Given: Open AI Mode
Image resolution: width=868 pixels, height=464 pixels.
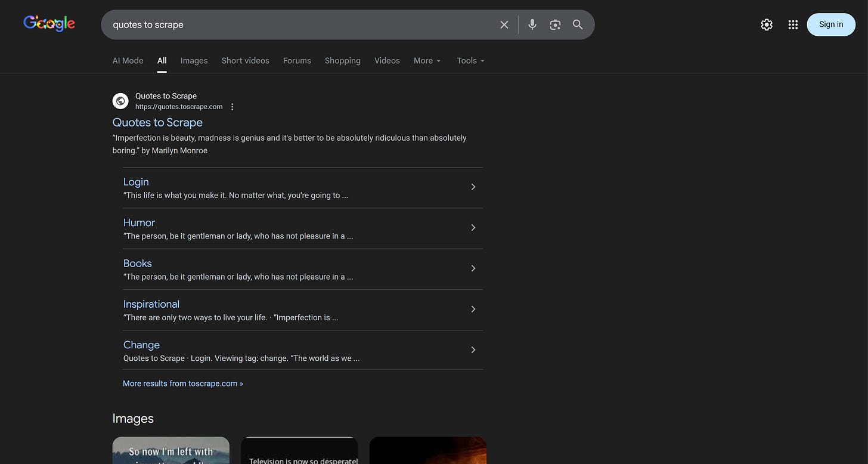Looking at the screenshot, I should pos(128,60).
